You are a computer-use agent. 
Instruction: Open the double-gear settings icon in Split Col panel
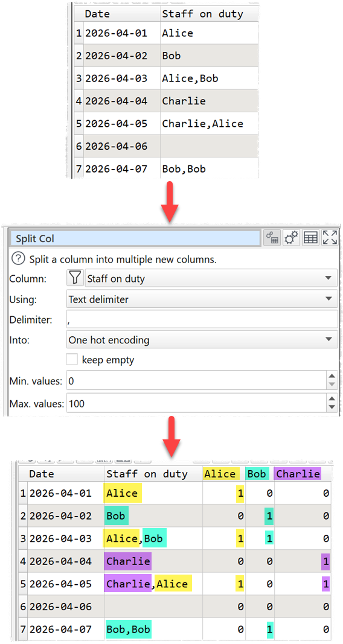[x=291, y=238]
